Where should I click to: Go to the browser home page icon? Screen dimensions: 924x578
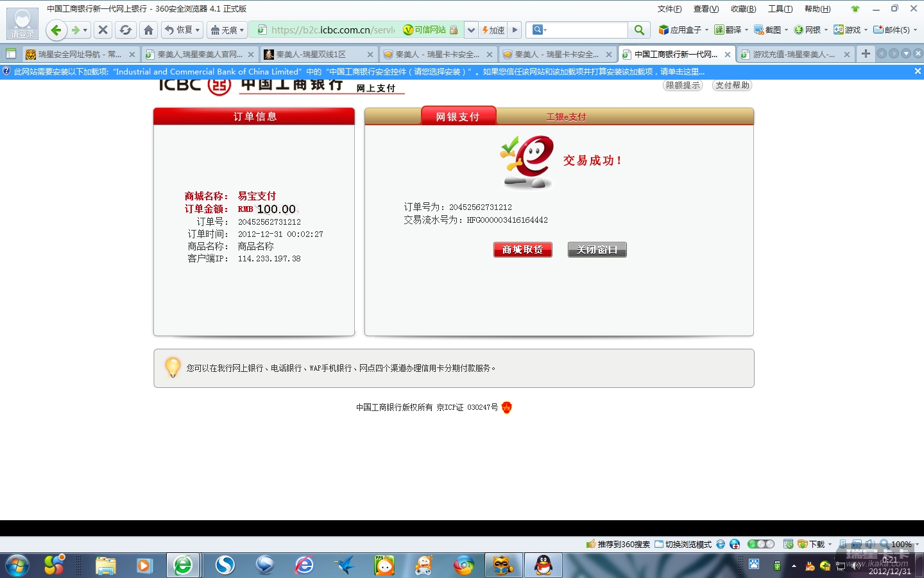coord(149,30)
